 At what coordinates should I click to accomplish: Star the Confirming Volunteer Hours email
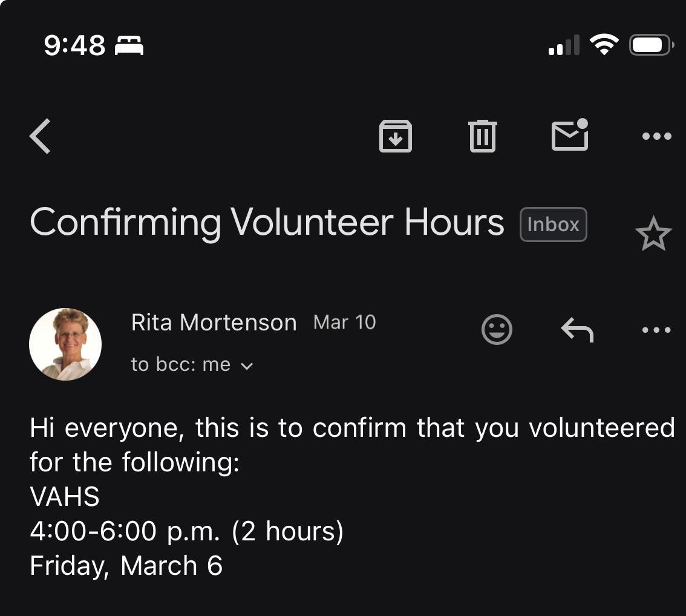(653, 235)
